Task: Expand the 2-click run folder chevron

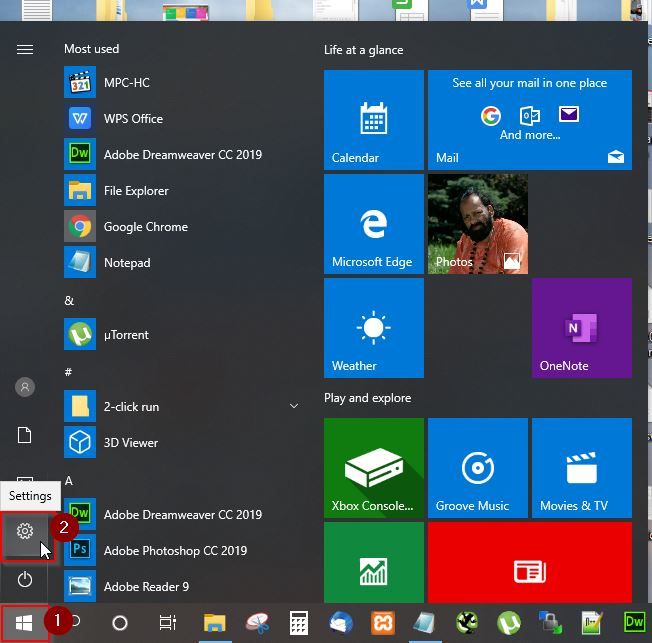Action: pyautogui.click(x=294, y=406)
